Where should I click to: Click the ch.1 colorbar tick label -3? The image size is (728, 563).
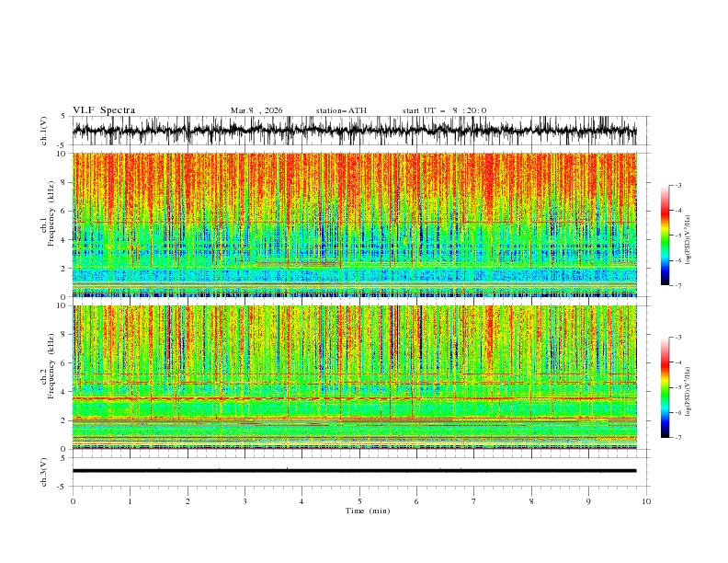point(678,185)
